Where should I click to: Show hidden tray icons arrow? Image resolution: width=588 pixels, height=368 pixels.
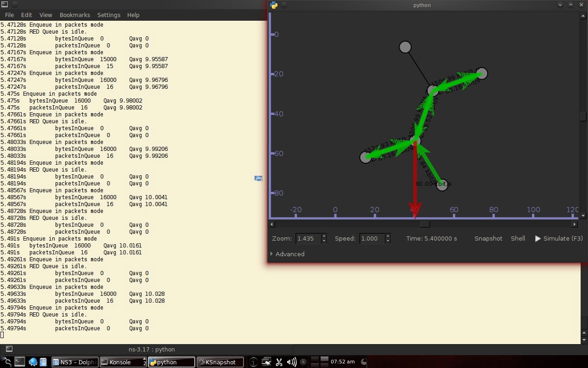(303, 362)
